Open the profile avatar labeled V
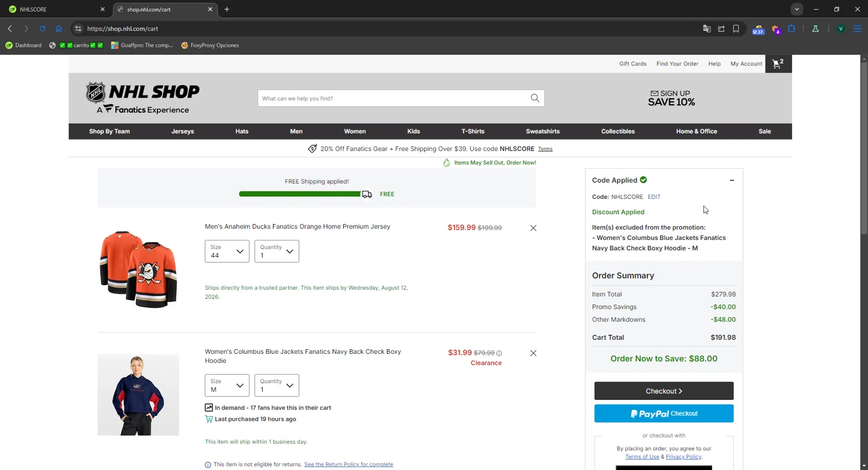The image size is (868, 470). click(x=841, y=28)
